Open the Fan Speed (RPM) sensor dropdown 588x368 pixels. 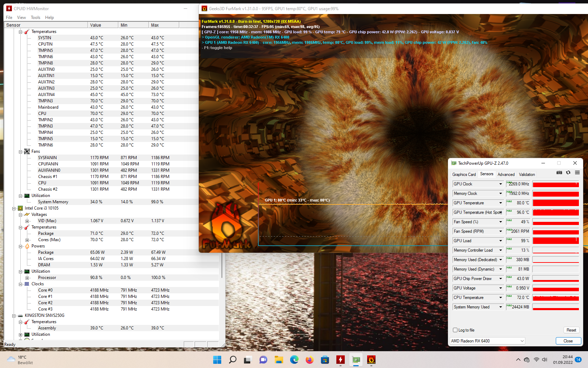click(500, 231)
